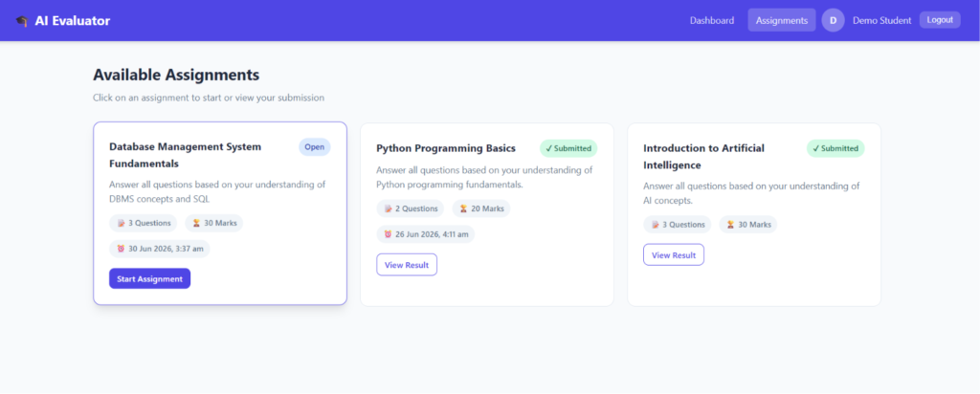Click the trophy icon beside 20 Marks
980x394 pixels.
click(x=463, y=208)
